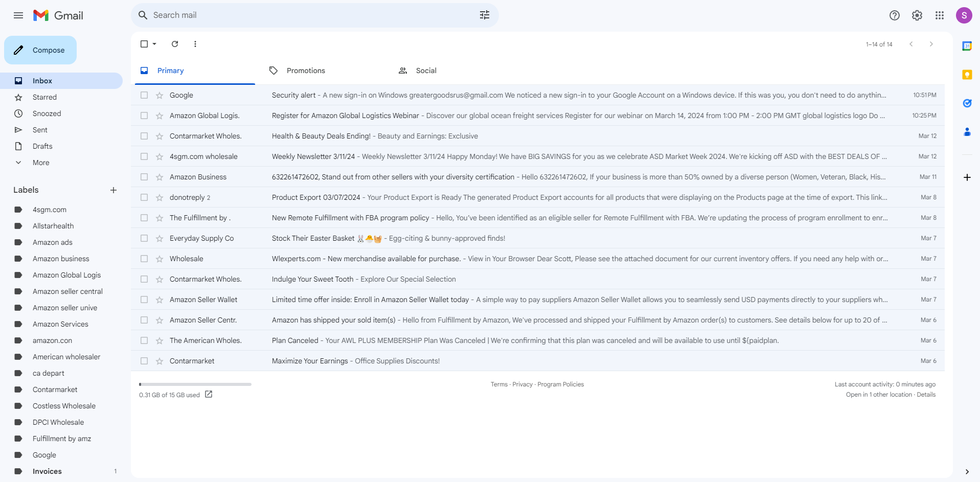The width and height of the screenshot is (980, 482).
Task: Open the Drafts folder
Action: pos(61,146)
